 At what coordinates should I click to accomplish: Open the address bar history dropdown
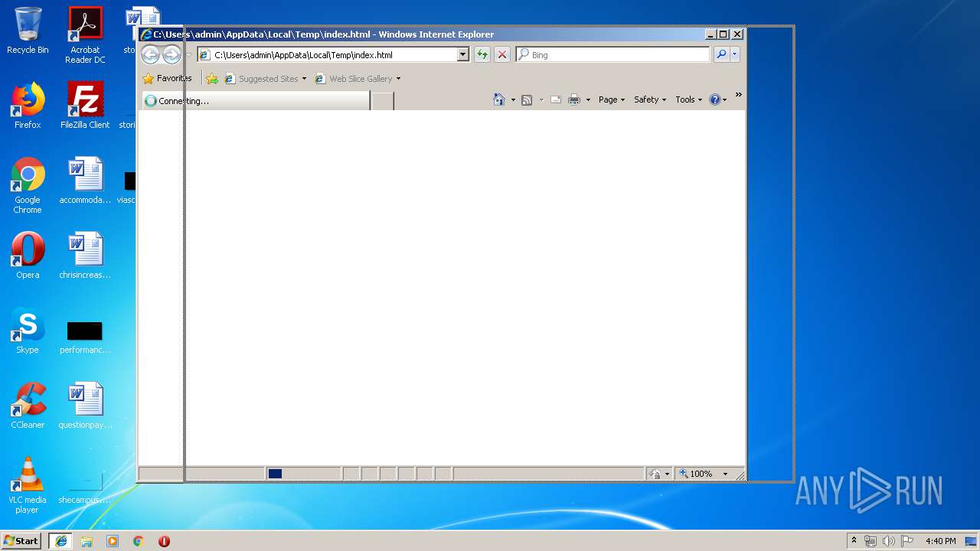(x=462, y=54)
